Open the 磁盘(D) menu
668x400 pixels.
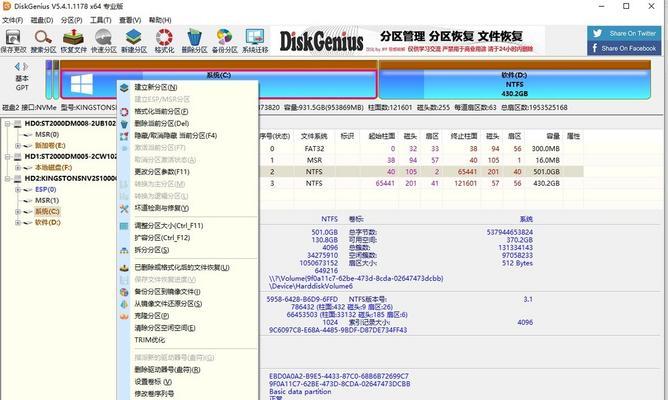(42, 20)
